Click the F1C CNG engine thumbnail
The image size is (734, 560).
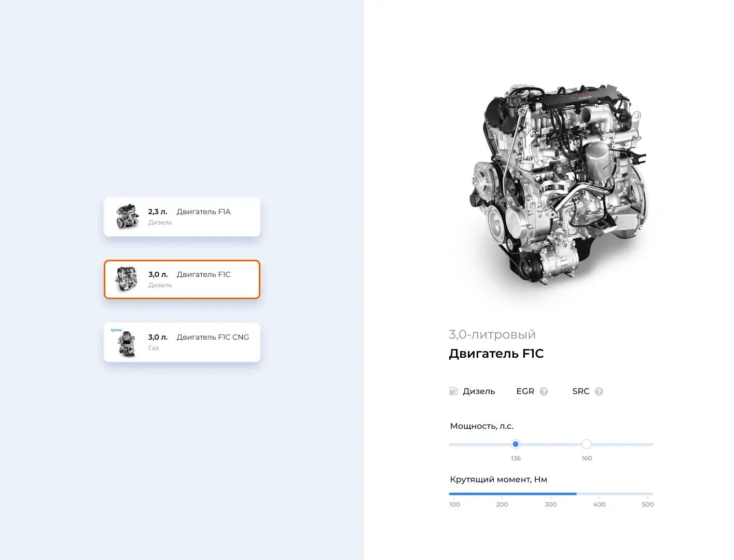[125, 343]
